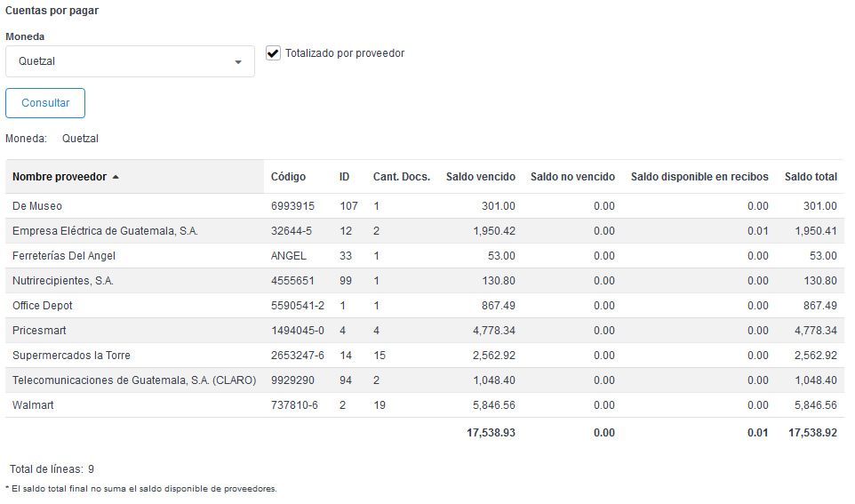Sort by Saldo no vencido column
The width and height of the screenshot is (855, 504).
coord(572,177)
